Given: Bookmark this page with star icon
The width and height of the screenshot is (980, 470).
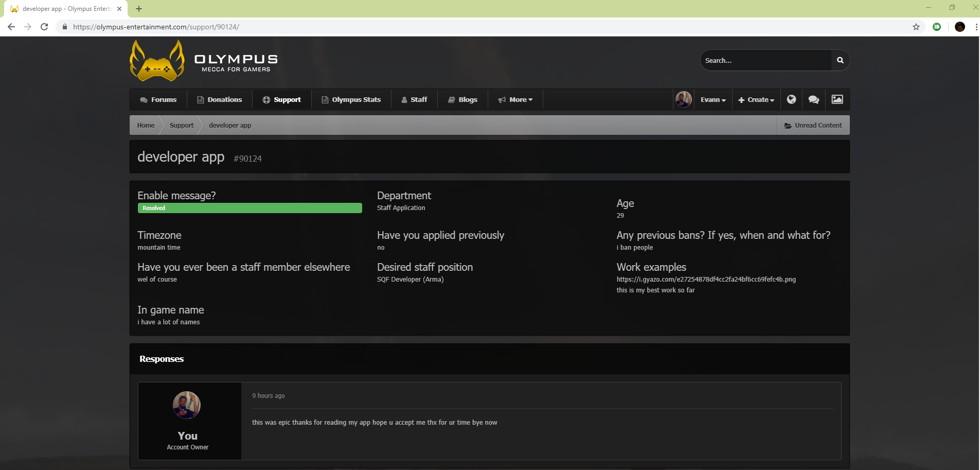Looking at the screenshot, I should coord(916,27).
